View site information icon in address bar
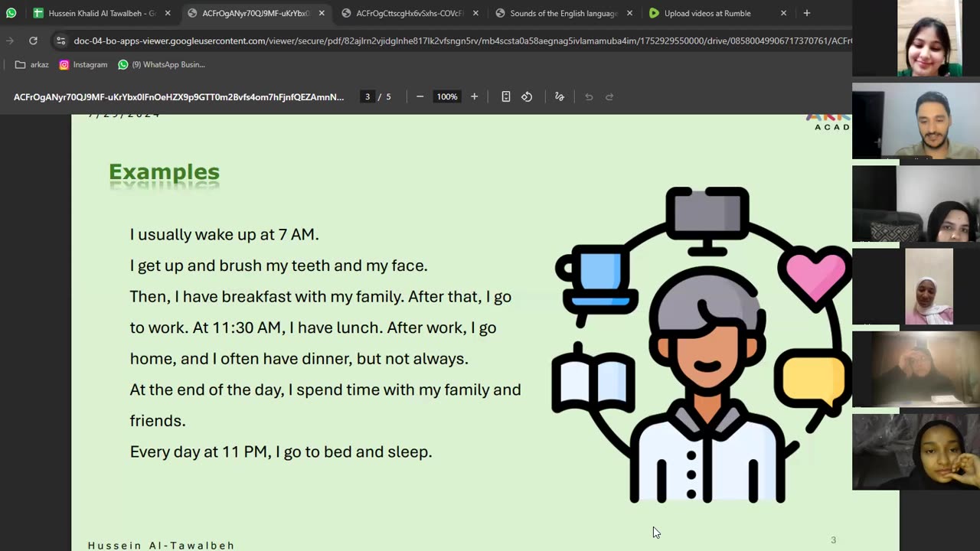Viewport: 980px width, 551px height. tap(61, 41)
